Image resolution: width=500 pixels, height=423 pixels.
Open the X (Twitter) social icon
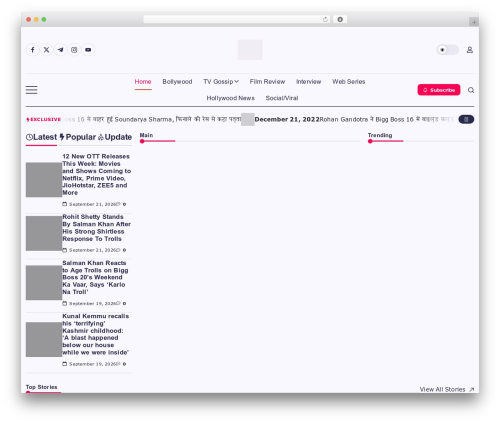47,50
